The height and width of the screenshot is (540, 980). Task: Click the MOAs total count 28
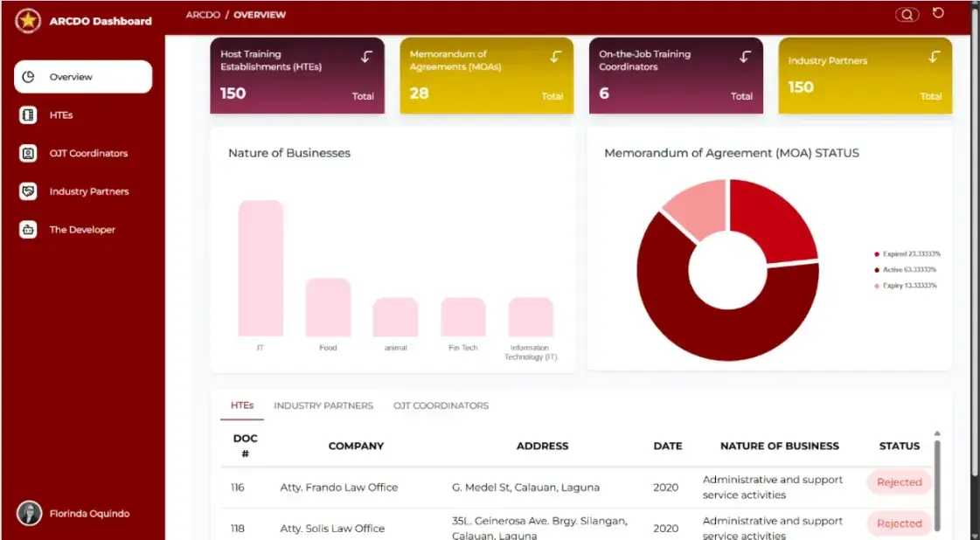pyautogui.click(x=419, y=93)
